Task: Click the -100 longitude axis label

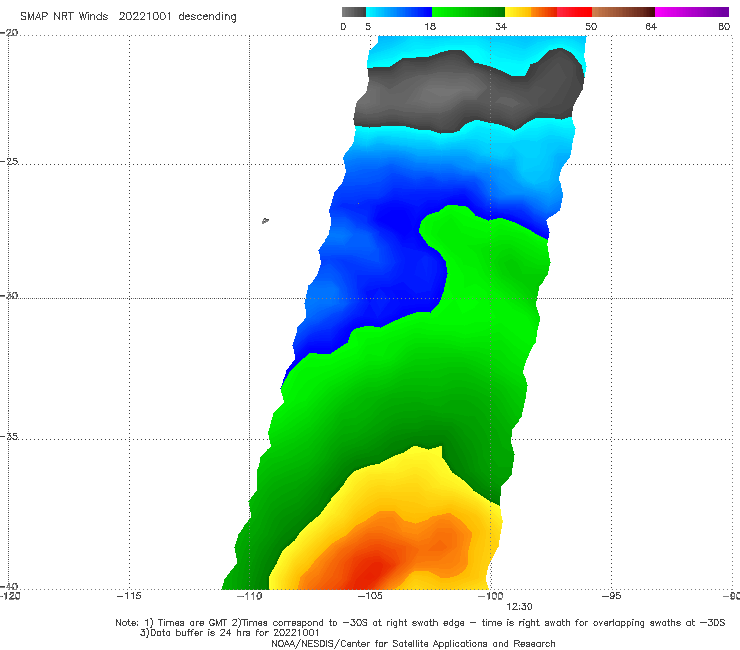Action: [x=490, y=596]
